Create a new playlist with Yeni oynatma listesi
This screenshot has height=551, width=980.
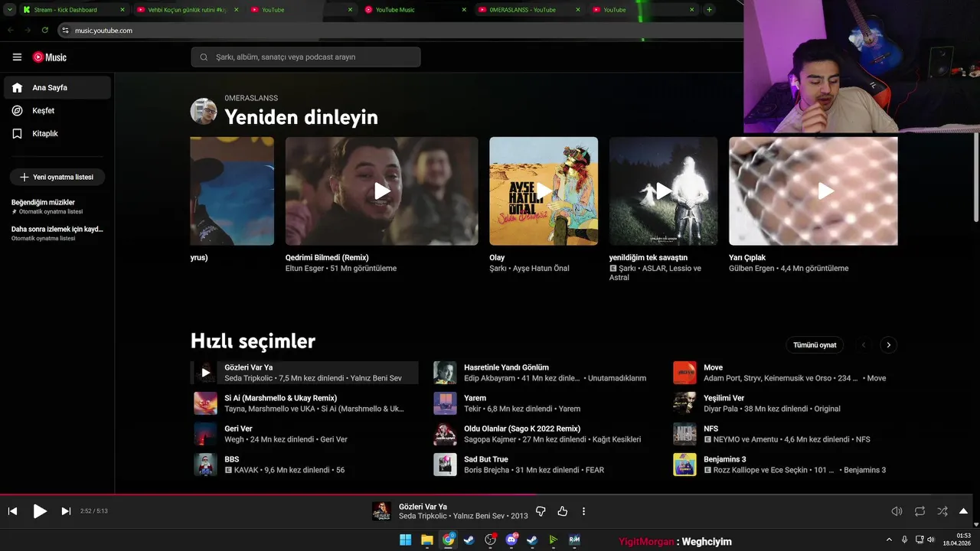pyautogui.click(x=57, y=177)
